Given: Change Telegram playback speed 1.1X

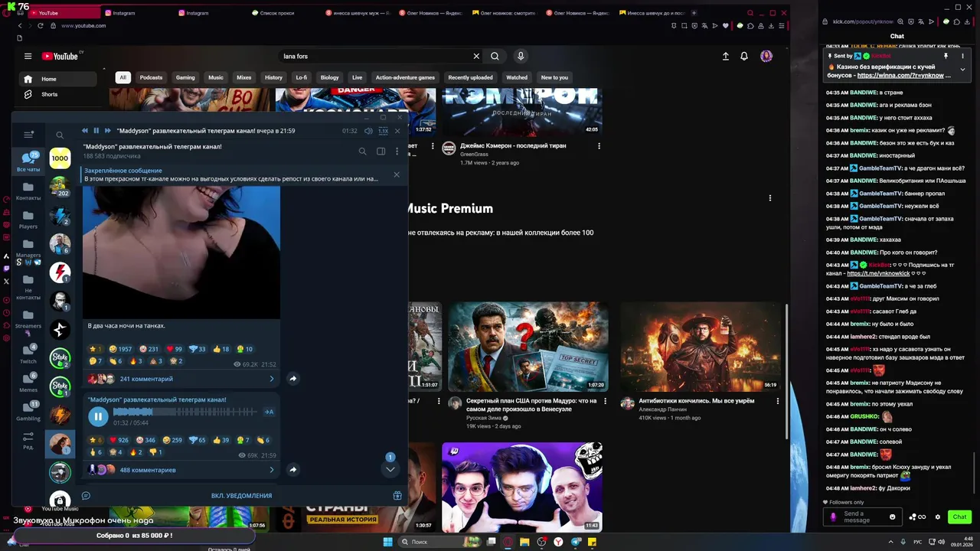Looking at the screenshot, I should tap(384, 131).
